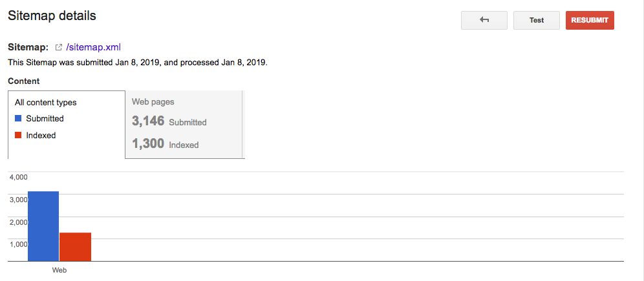Click the external link icon beside /sitemap.xml
This screenshot has width=644, height=281.
click(59, 47)
